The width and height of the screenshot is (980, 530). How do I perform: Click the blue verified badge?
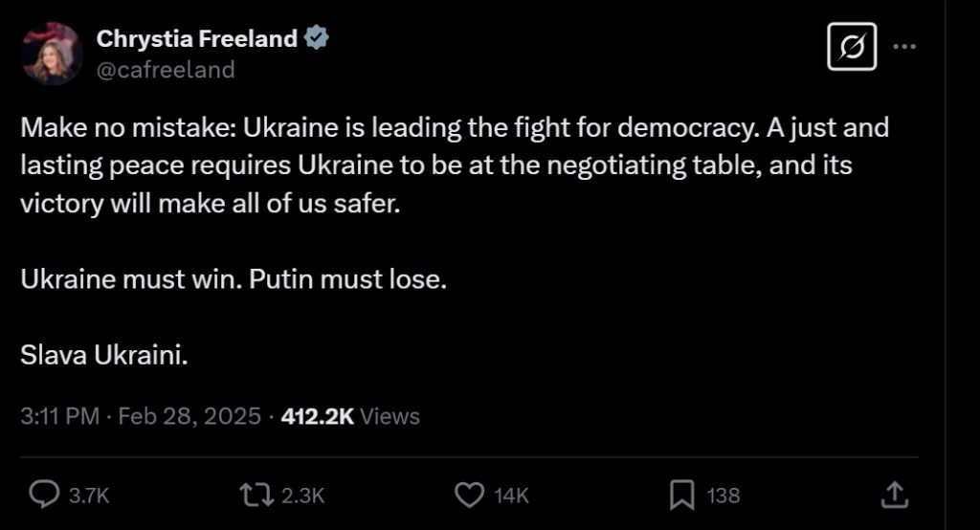click(x=318, y=39)
